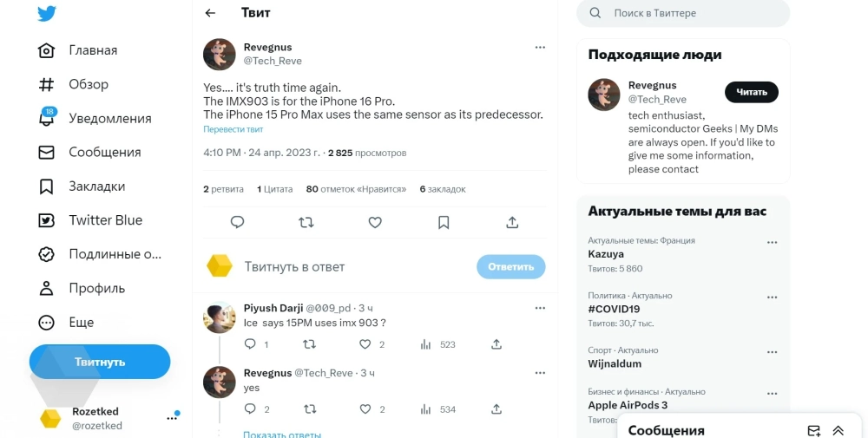The image size is (868, 438).
Task: Click the blue Твитнуть button
Action: click(100, 362)
